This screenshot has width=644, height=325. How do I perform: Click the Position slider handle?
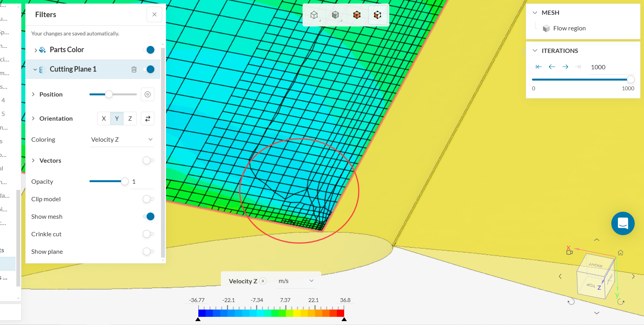point(109,94)
